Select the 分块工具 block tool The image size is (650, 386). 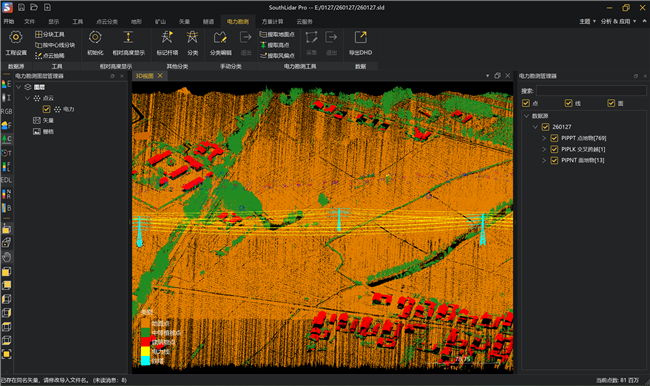(x=50, y=34)
